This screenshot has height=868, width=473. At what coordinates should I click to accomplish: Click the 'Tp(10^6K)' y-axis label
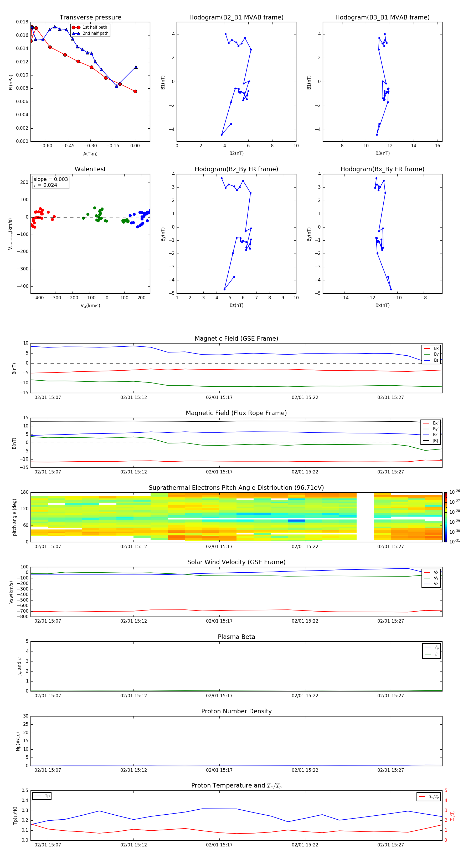(15, 816)
